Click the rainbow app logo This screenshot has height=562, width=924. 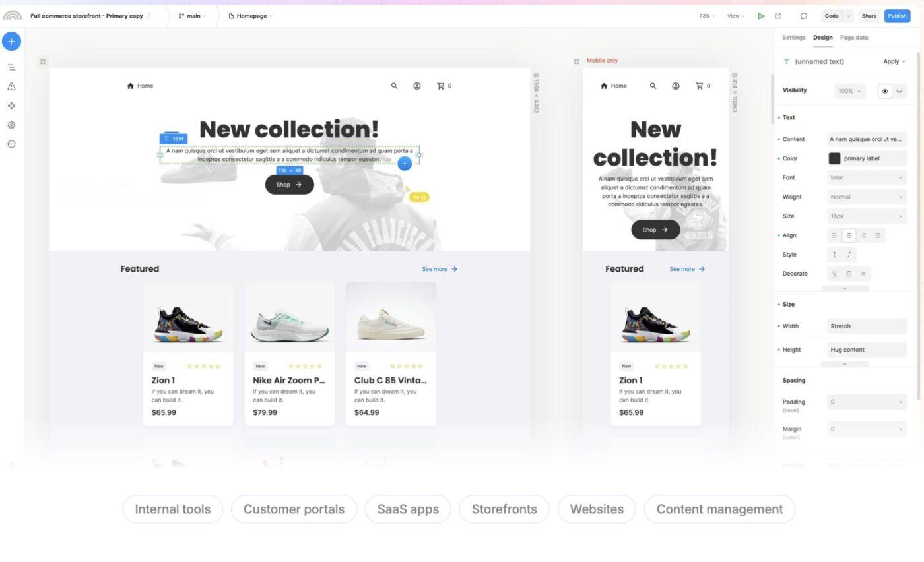(13, 16)
